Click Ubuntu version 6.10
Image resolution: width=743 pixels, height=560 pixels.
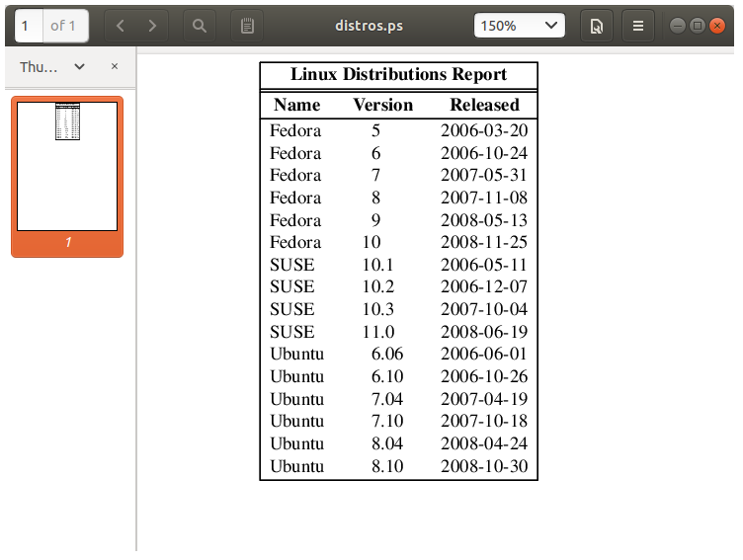tap(387, 376)
